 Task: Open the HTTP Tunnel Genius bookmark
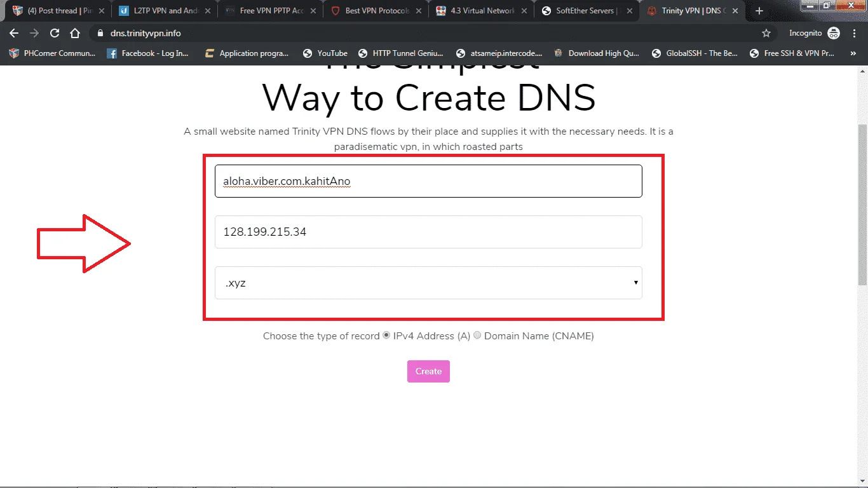click(x=401, y=53)
